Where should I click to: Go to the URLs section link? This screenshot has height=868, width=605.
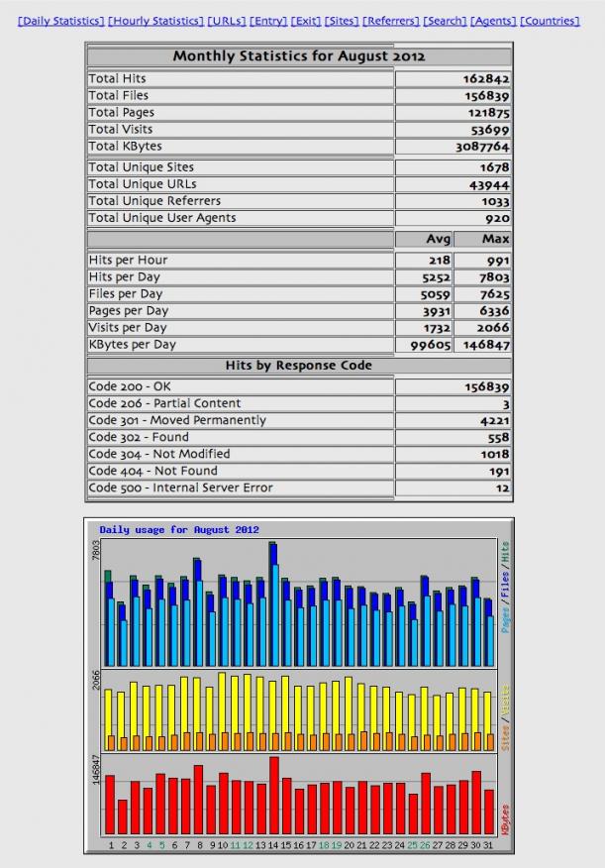[x=226, y=21]
